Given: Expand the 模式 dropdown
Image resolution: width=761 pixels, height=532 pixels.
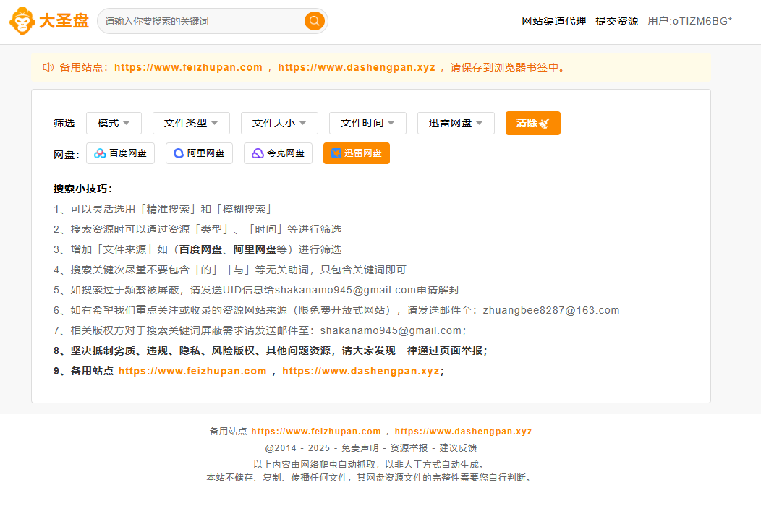Looking at the screenshot, I should tap(114, 123).
